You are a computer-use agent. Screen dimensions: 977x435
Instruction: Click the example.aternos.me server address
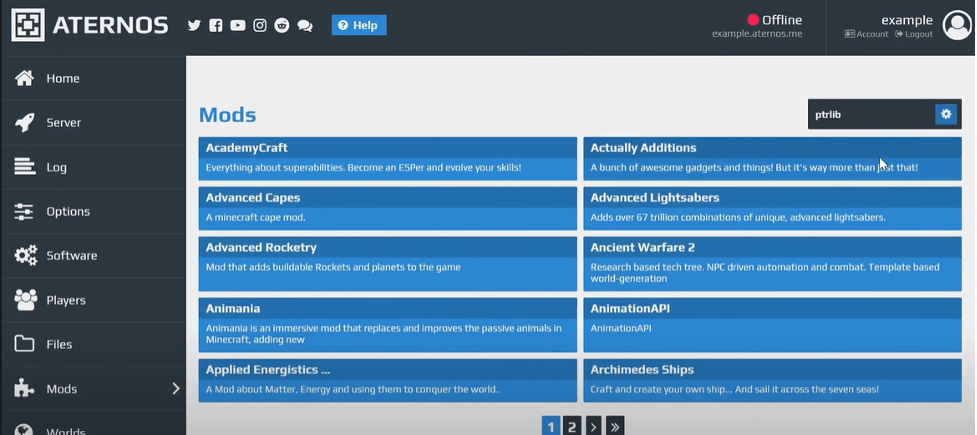tap(757, 34)
